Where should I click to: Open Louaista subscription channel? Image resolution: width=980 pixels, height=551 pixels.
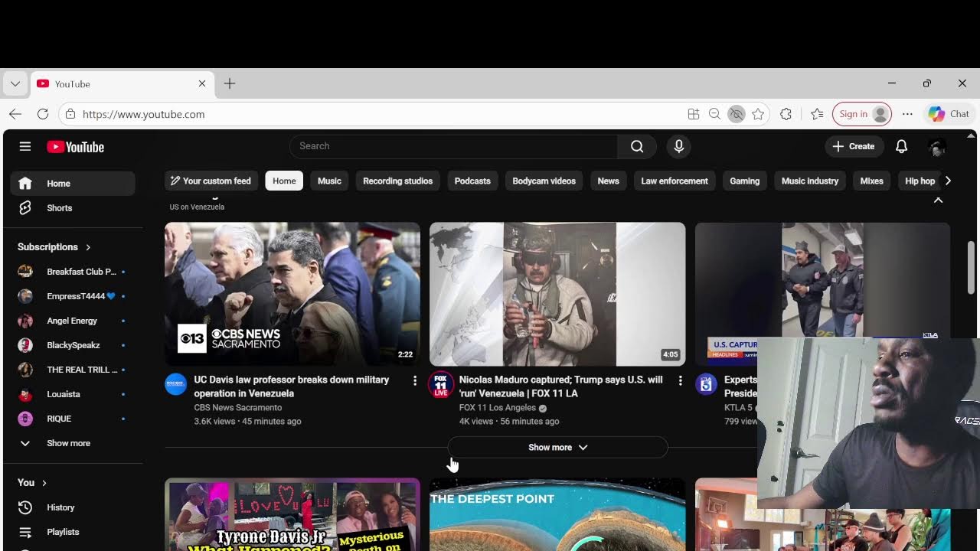point(73,394)
